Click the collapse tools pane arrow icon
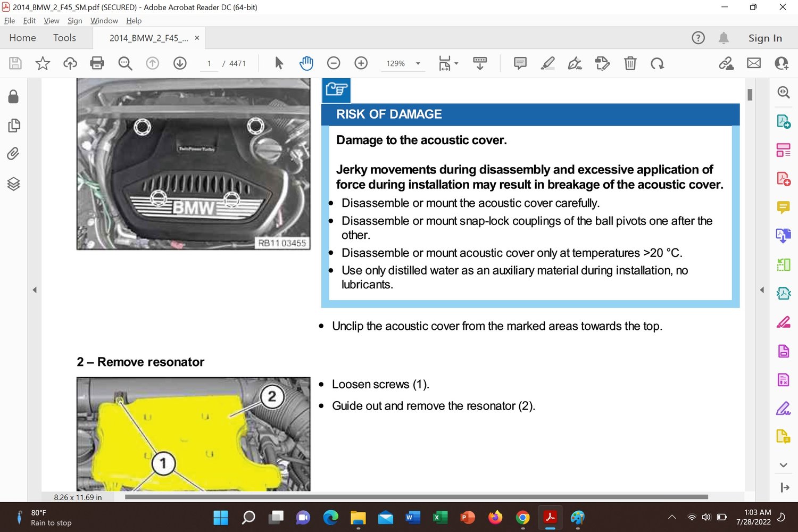The width and height of the screenshot is (798, 532). coord(784,487)
